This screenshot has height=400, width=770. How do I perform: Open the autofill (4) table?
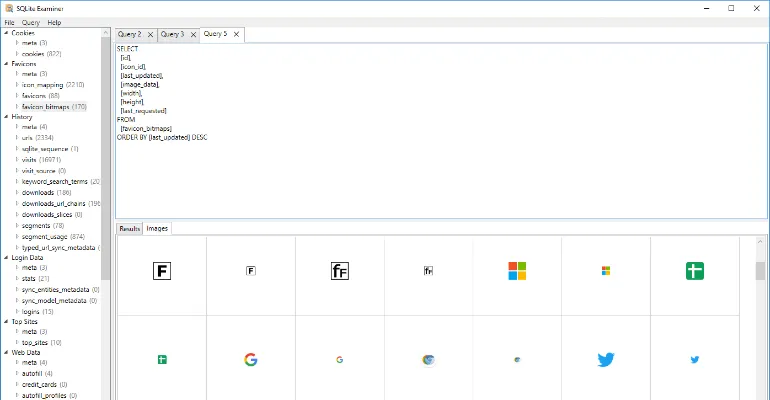(x=37, y=373)
